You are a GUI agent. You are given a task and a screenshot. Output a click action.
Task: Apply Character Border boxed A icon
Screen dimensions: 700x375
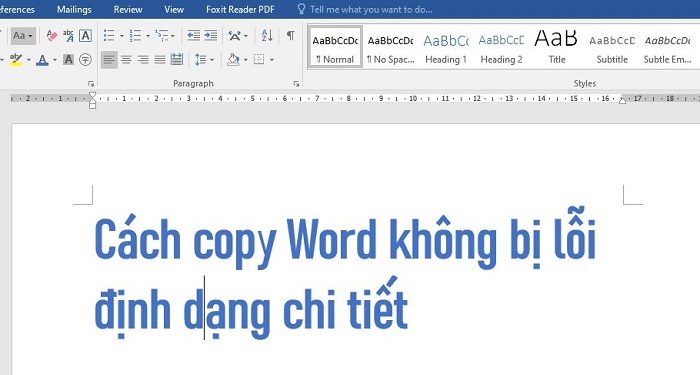(x=85, y=36)
